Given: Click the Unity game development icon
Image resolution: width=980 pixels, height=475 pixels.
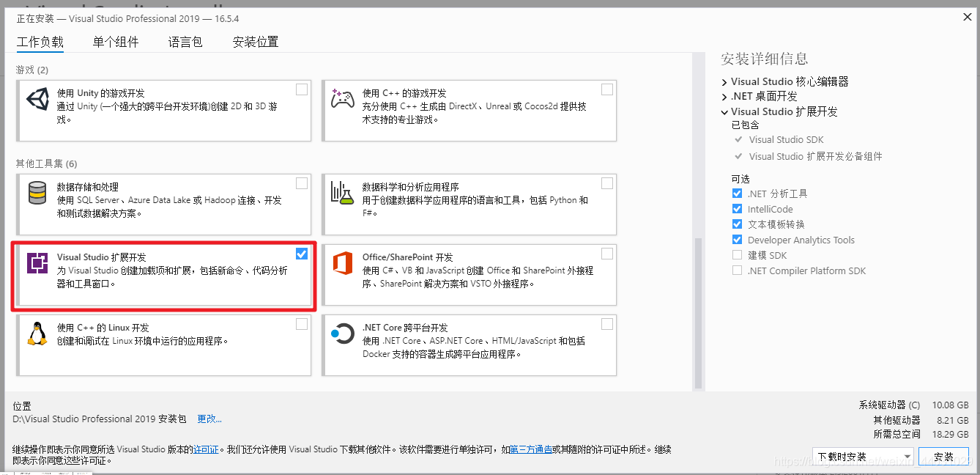Looking at the screenshot, I should [37, 99].
